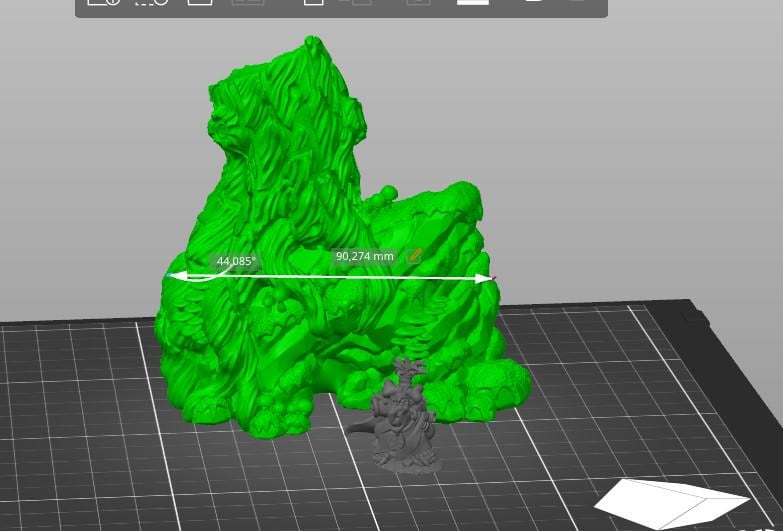Click the dimmed fourth icon in top toolbar
Image resolution: width=783 pixels, height=531 pixels.
tap(248, 3)
